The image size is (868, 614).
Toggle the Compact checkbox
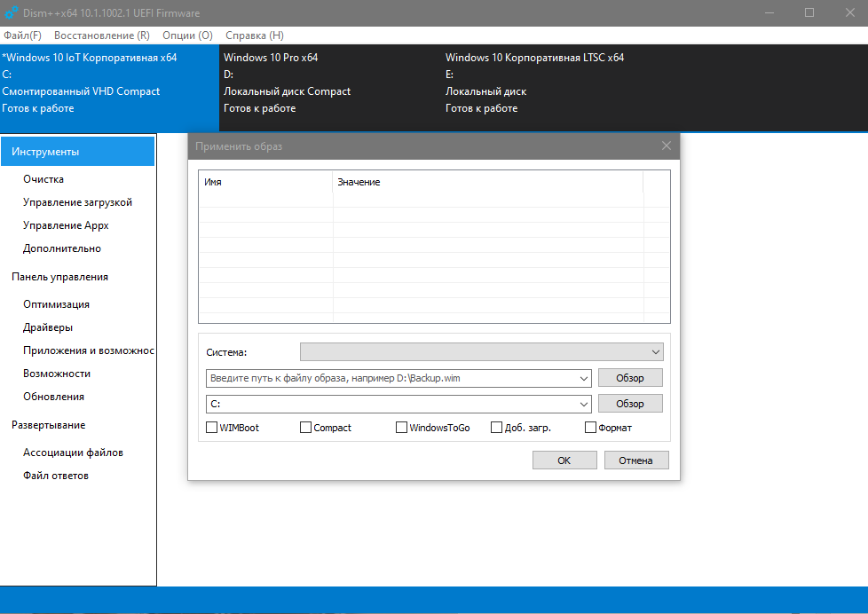[x=306, y=428]
